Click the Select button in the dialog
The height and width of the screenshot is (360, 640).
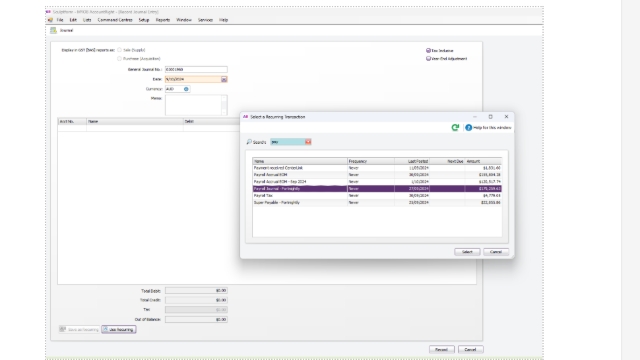click(x=467, y=252)
